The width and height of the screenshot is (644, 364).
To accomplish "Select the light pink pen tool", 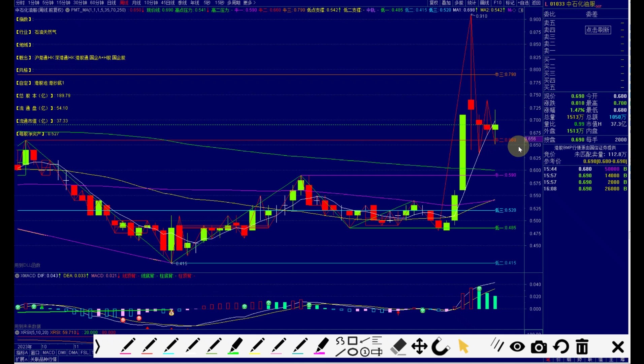I will tap(278, 346).
